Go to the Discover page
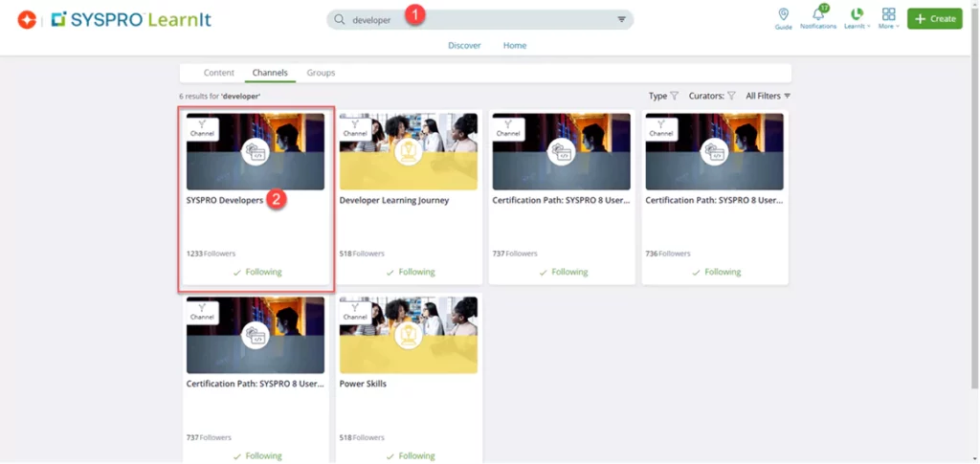The height and width of the screenshot is (464, 980). pyautogui.click(x=465, y=45)
